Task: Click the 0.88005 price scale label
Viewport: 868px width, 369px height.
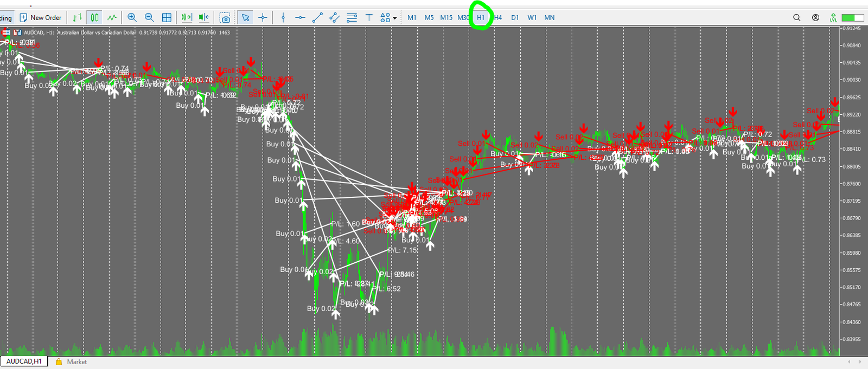Action: (x=852, y=166)
